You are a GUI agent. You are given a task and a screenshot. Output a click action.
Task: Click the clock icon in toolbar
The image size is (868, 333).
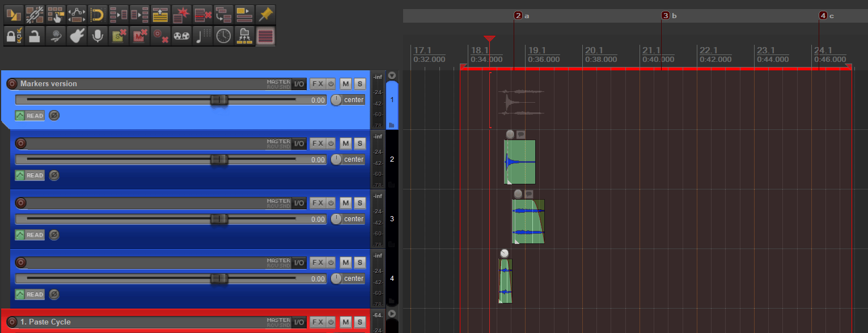click(223, 36)
